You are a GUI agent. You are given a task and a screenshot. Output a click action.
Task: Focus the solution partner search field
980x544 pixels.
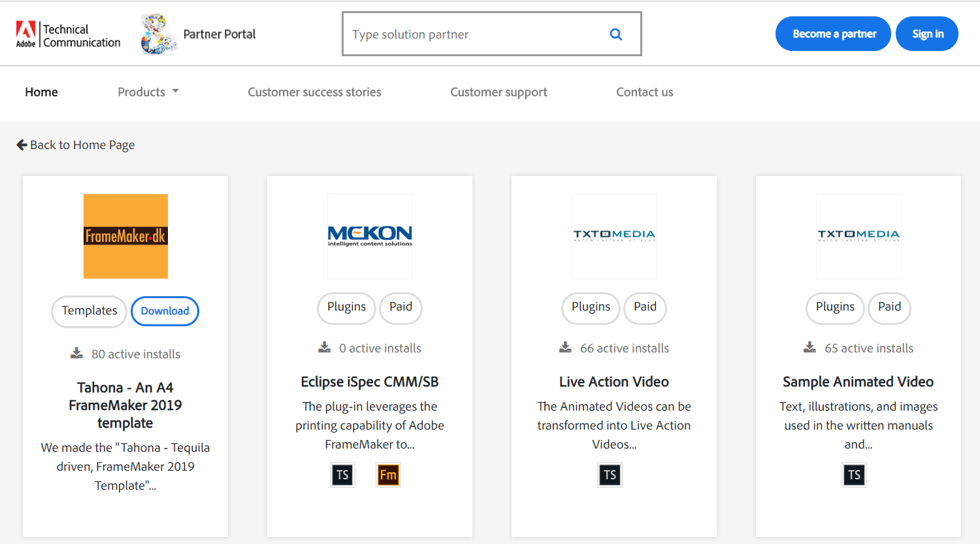point(474,35)
